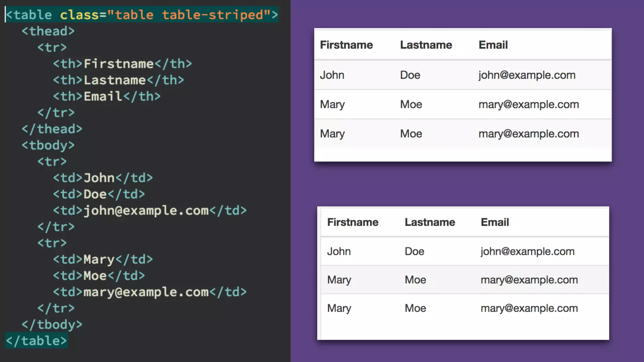Image resolution: width=644 pixels, height=362 pixels.
Task: Click the John td code line
Action: coord(103,178)
